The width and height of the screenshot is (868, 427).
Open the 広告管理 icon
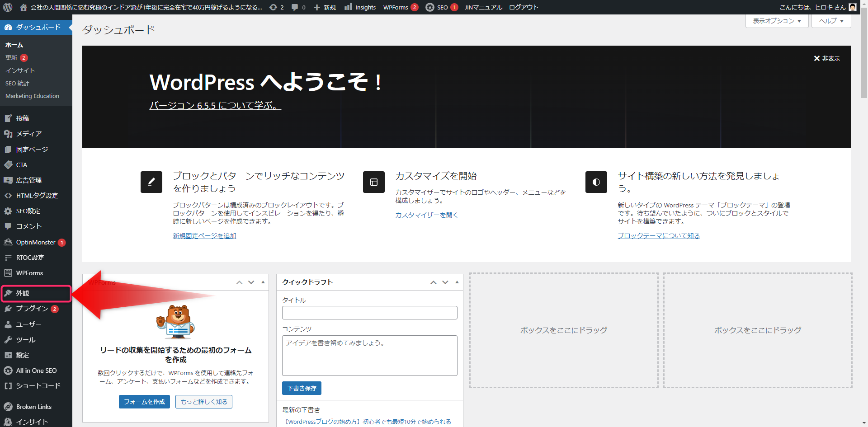pyautogui.click(x=8, y=180)
